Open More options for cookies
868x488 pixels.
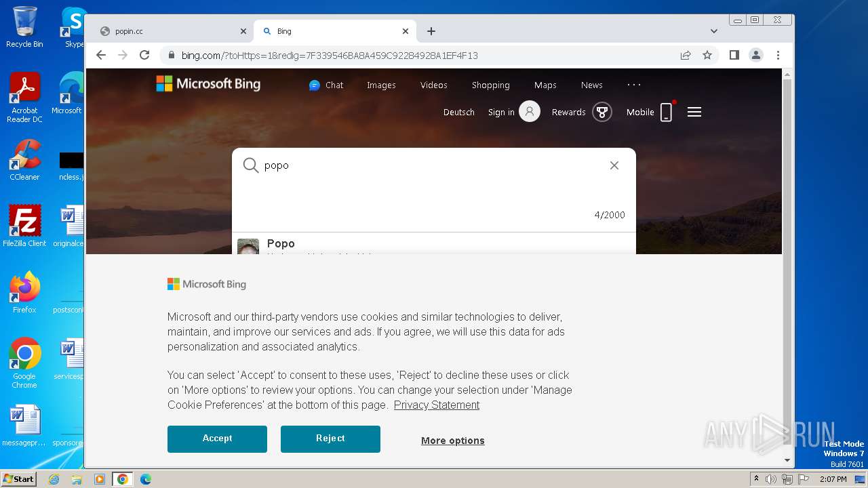coord(453,441)
